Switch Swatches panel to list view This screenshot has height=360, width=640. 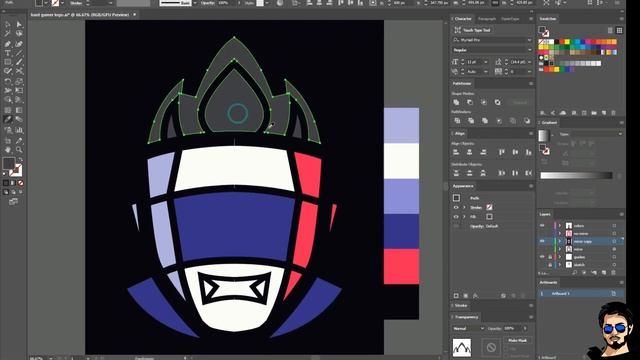[610, 30]
